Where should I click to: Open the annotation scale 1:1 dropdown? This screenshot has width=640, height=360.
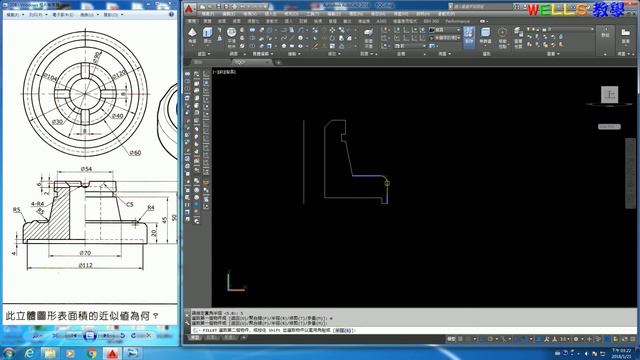(564, 339)
